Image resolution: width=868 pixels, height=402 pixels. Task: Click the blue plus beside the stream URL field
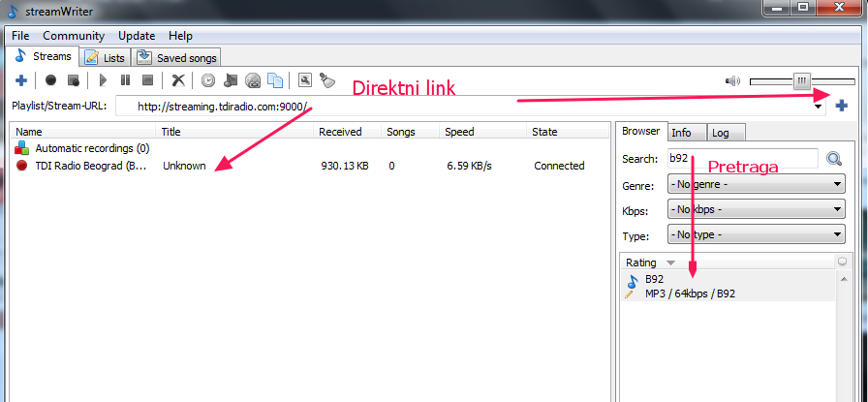(842, 106)
